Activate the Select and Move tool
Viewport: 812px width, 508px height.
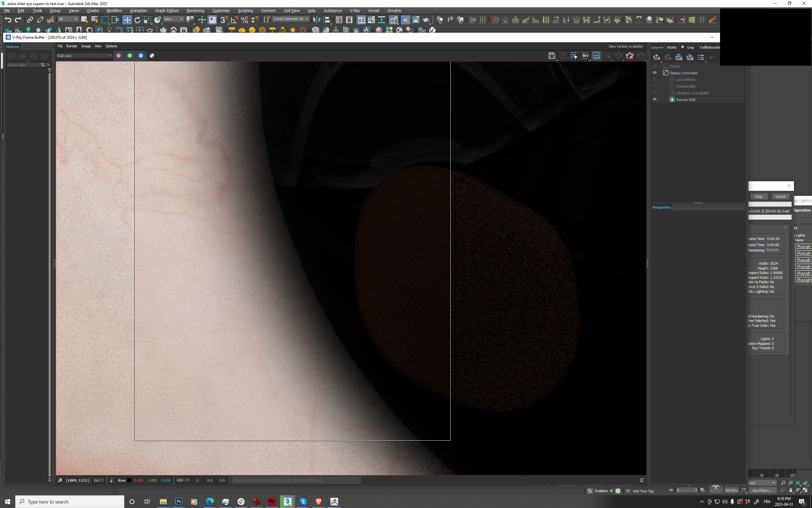[127, 20]
